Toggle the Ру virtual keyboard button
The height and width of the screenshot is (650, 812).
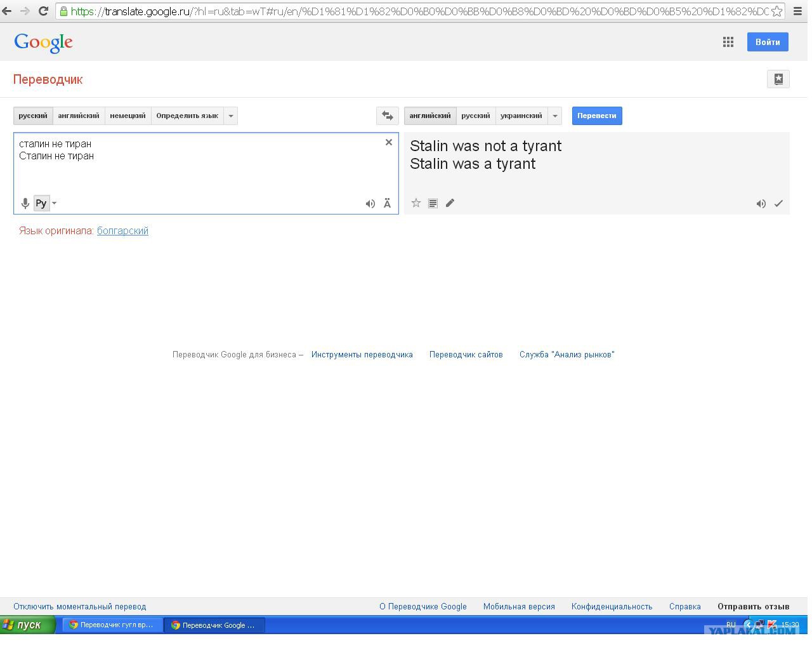point(41,203)
